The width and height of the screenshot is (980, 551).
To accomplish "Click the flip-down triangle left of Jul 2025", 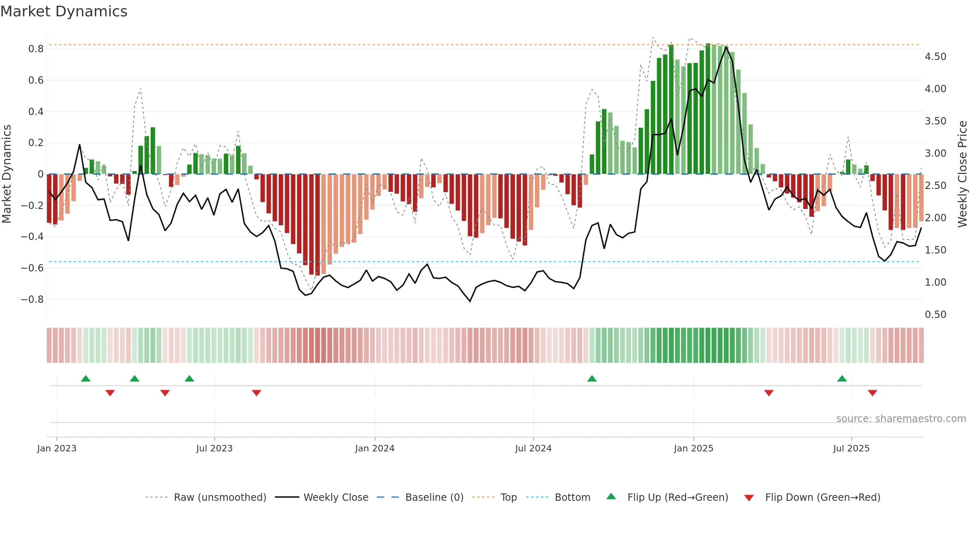I will pos(769,393).
